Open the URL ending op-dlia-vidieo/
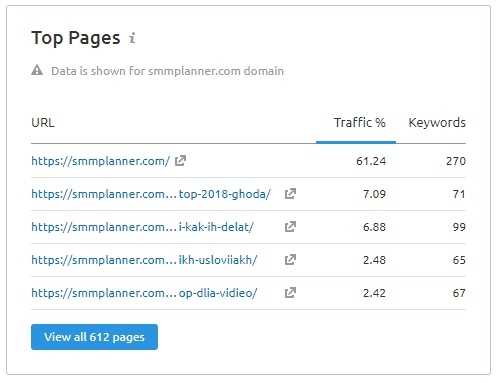The width and height of the screenshot is (501, 383). pos(144,293)
